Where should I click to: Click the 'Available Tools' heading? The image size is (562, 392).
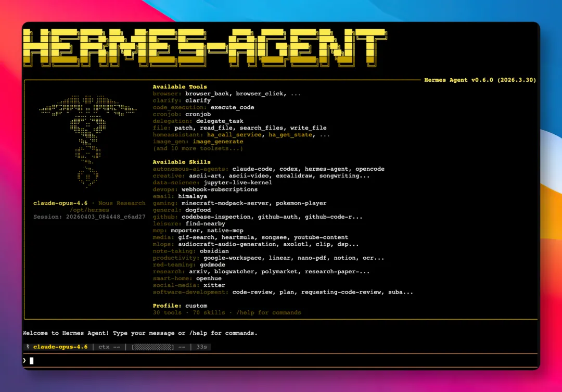coord(180,87)
